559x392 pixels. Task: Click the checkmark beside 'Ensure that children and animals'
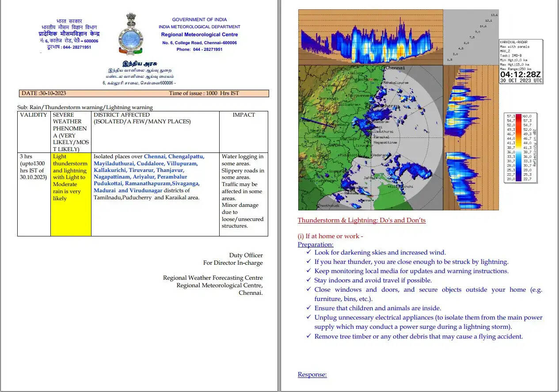(308, 308)
